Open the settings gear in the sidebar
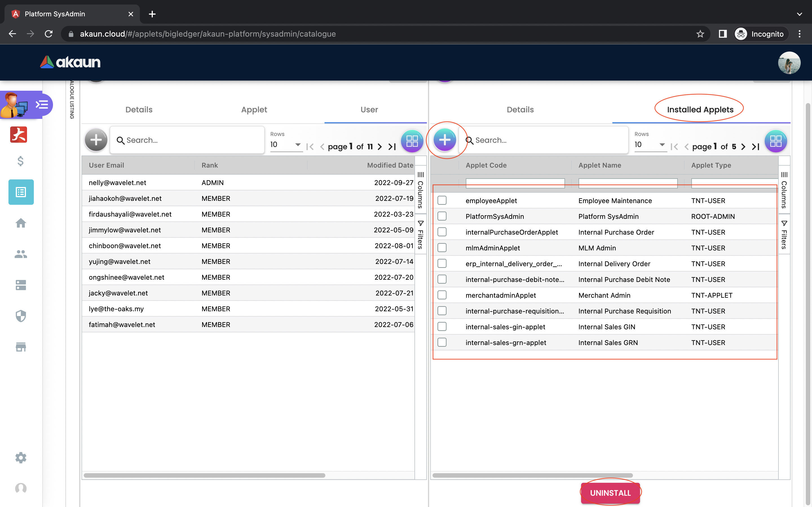The image size is (812, 507). click(21, 458)
